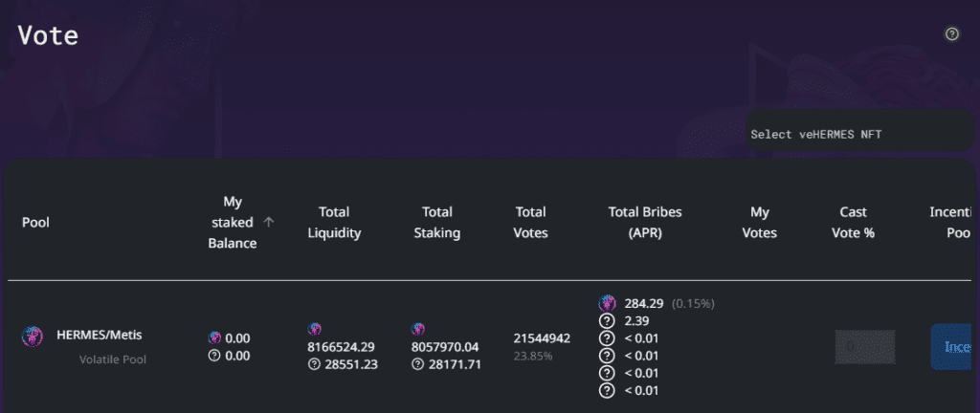Click the question icon beside 28551.23
This screenshot has height=413, width=980.
coord(314,364)
